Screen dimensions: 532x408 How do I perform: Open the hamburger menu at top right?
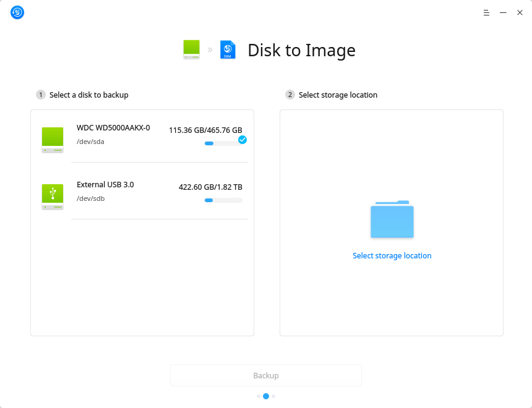tap(486, 12)
